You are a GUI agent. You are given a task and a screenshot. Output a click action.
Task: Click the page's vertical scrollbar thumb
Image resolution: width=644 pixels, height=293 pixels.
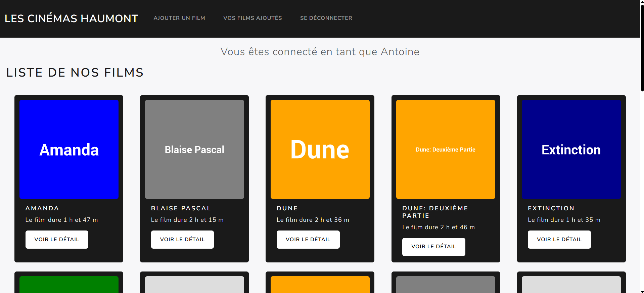[642, 47]
